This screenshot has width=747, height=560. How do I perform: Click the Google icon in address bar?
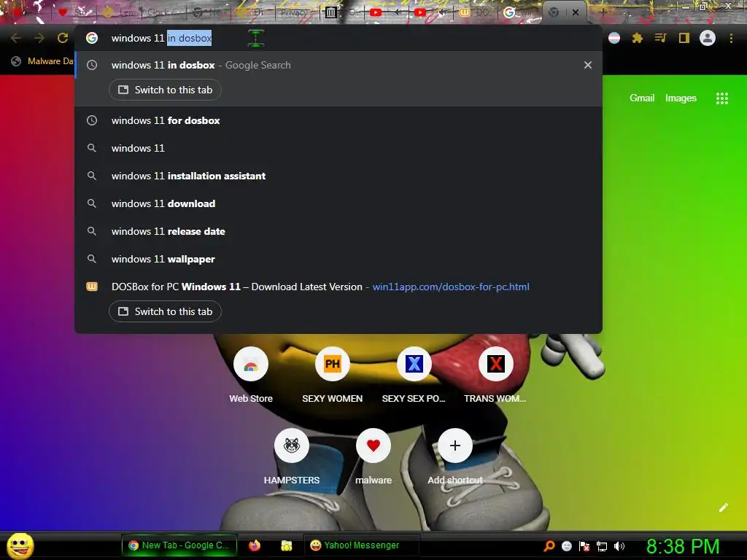click(x=92, y=38)
